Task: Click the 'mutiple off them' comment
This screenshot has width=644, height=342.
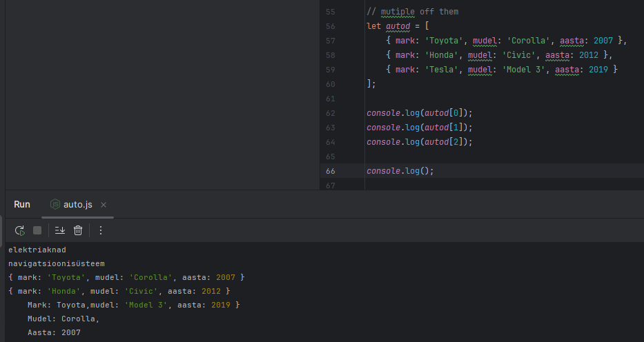Action: tap(412, 12)
